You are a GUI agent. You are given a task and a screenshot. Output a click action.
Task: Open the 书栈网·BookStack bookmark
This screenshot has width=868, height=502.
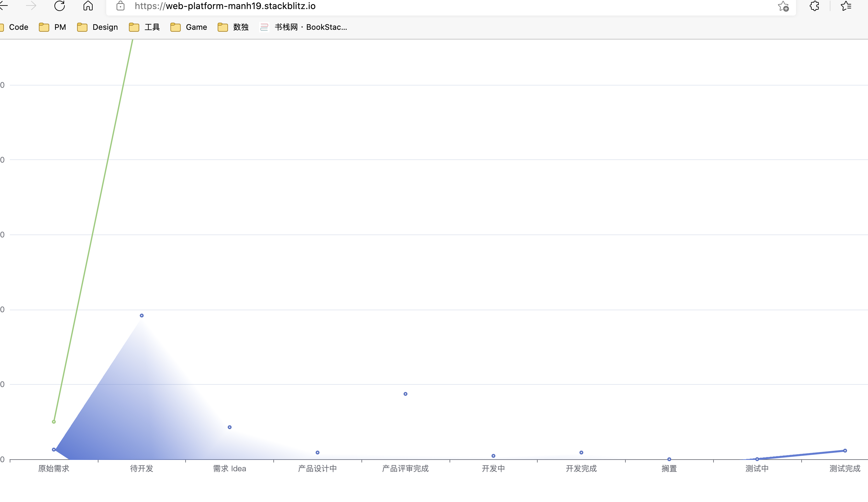[303, 27]
